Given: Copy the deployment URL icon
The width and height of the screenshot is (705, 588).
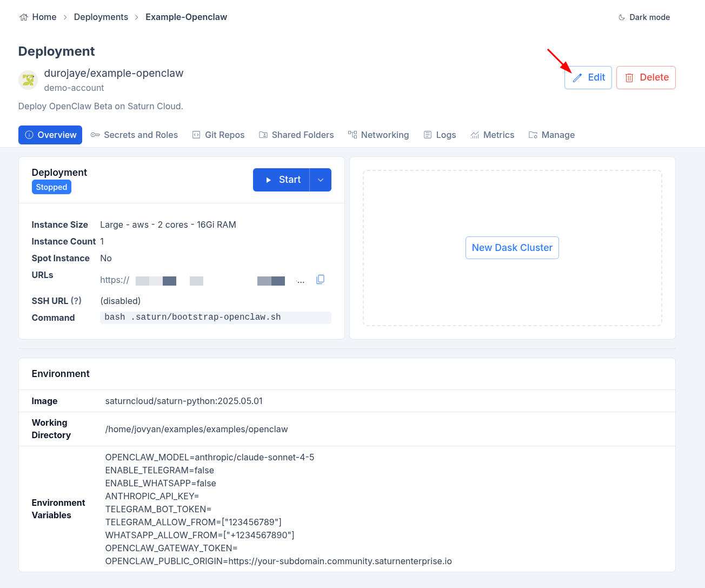Looking at the screenshot, I should point(320,280).
